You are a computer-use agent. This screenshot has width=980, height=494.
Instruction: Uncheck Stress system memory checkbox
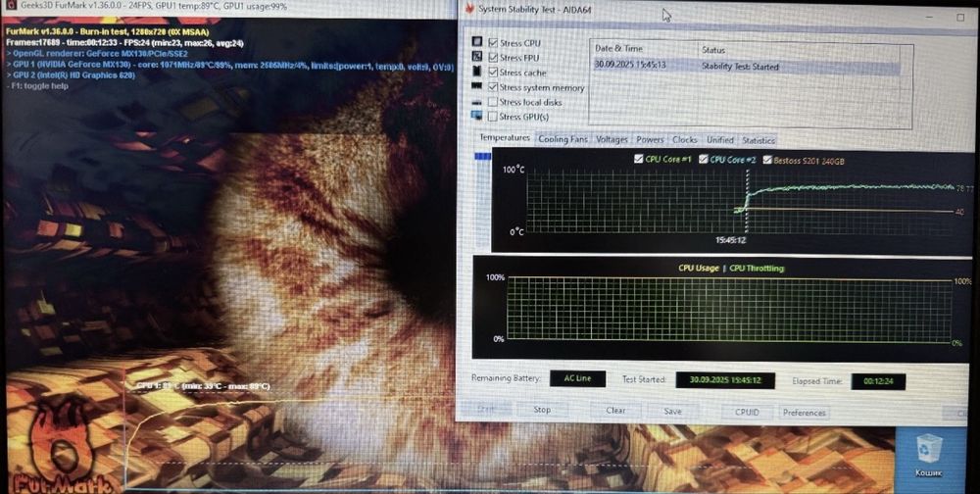(x=493, y=87)
